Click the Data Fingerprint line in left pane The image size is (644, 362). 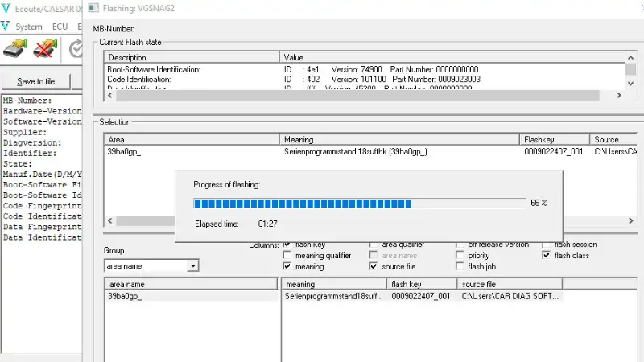pos(43,227)
